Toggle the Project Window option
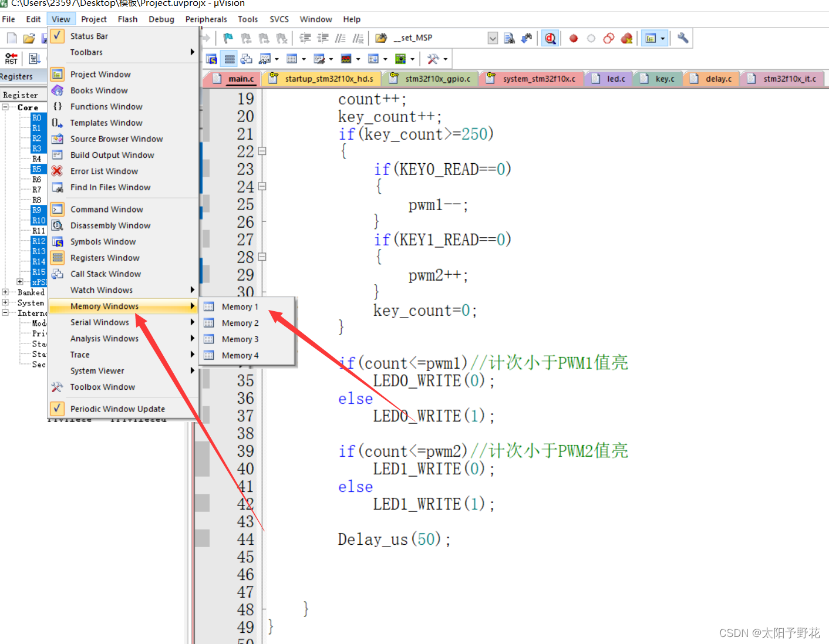This screenshot has height=644, width=829. point(123,74)
